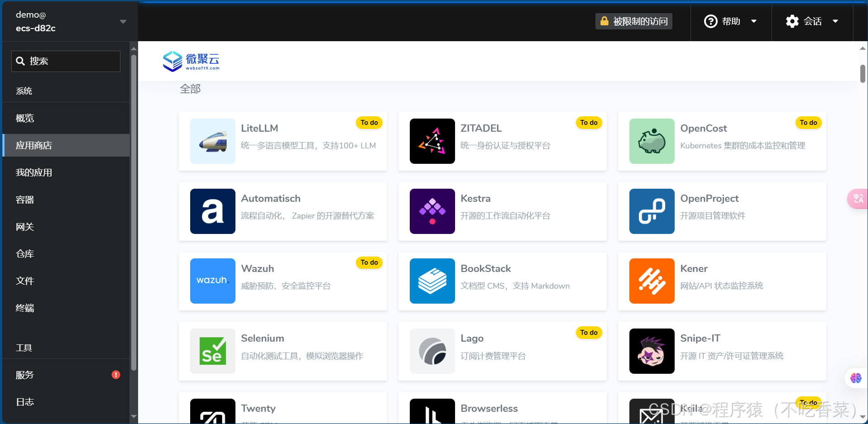Open the Lago app icon
868x424 pixels.
(432, 351)
